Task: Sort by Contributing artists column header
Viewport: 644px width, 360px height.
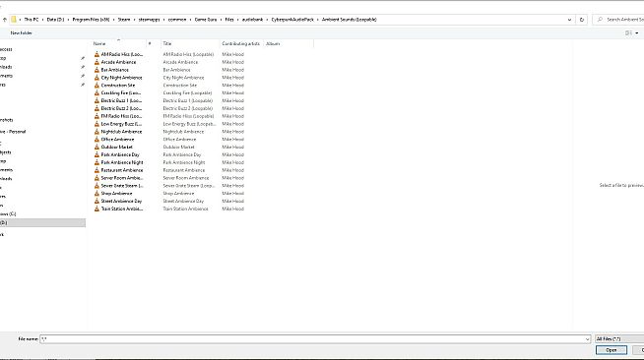Action: (x=241, y=43)
